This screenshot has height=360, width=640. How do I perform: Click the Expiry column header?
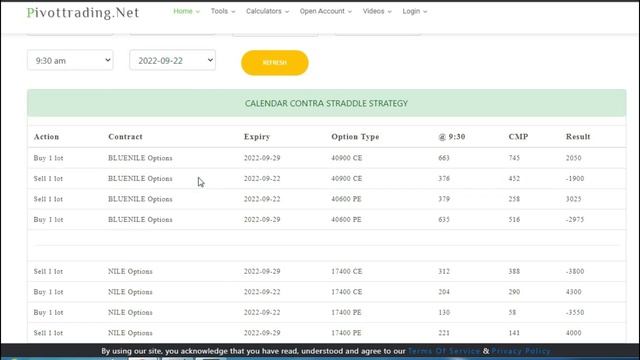[x=257, y=137]
